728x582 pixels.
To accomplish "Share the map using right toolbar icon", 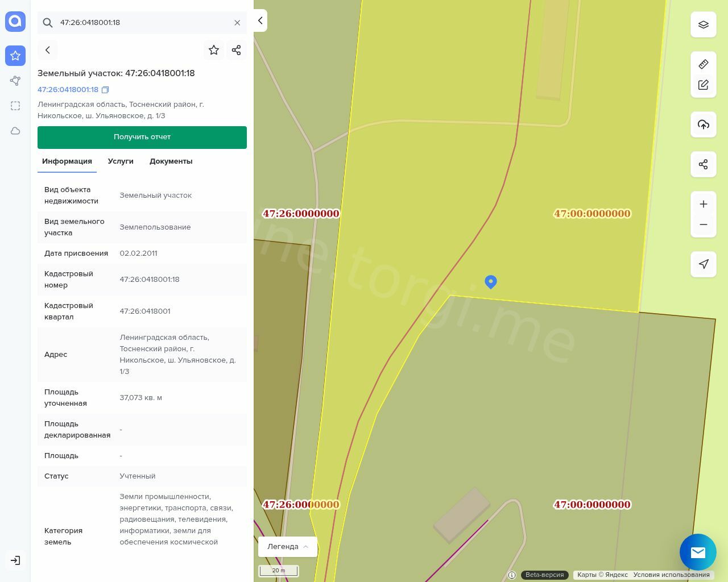I will pos(704,164).
